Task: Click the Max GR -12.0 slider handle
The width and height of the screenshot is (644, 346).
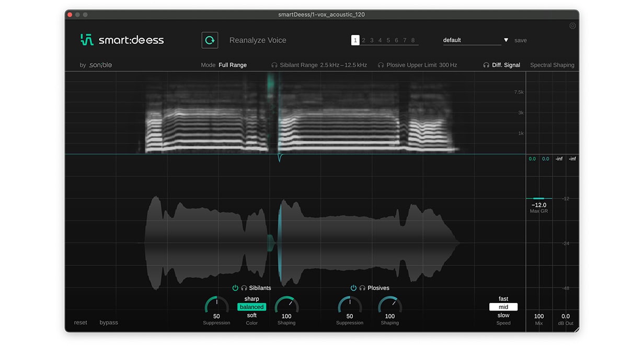Action: [x=539, y=198]
